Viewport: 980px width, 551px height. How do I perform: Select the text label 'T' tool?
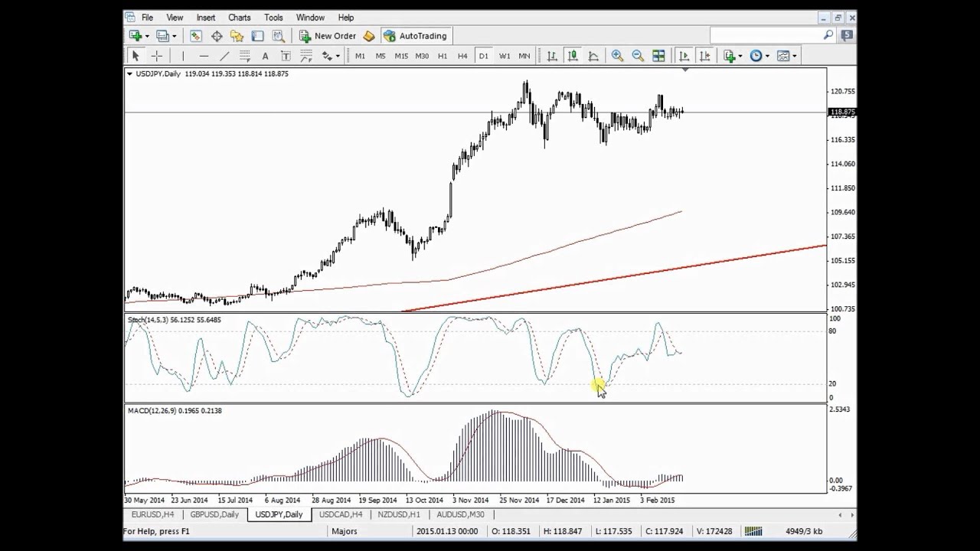[x=286, y=56]
